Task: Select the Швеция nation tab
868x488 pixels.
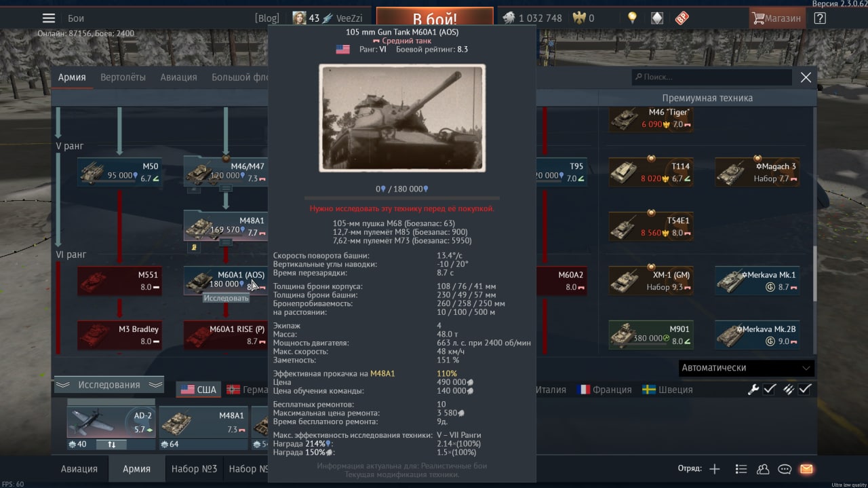Action: [667, 390]
